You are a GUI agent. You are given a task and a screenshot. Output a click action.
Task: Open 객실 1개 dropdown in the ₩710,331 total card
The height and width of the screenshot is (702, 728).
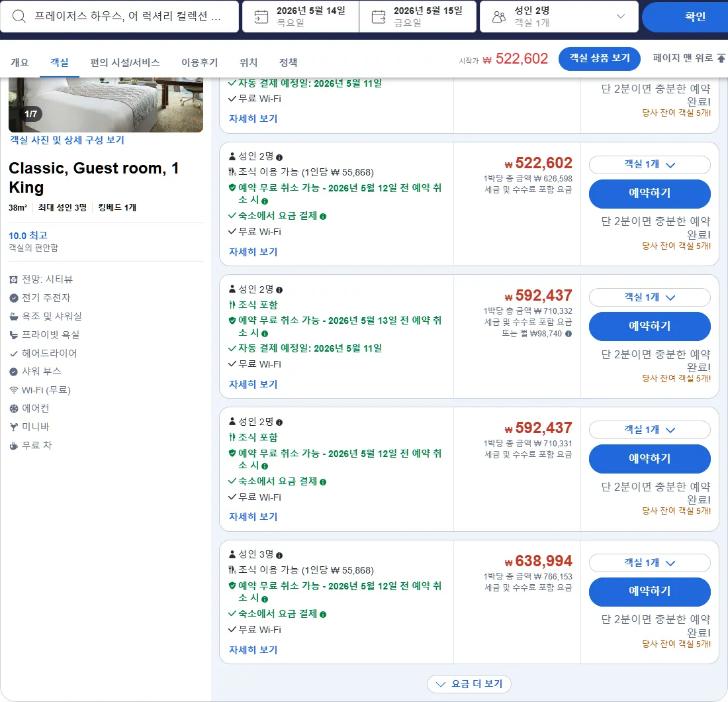tap(649, 430)
